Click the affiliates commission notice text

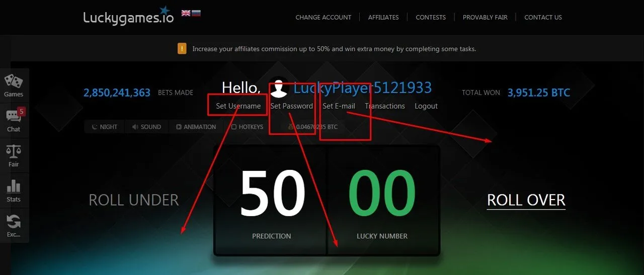click(x=334, y=49)
